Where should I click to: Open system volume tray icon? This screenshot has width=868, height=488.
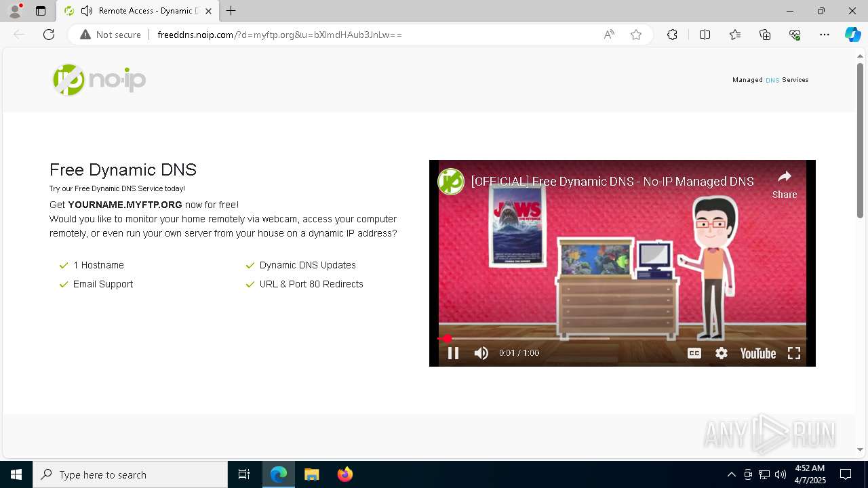pos(781,474)
